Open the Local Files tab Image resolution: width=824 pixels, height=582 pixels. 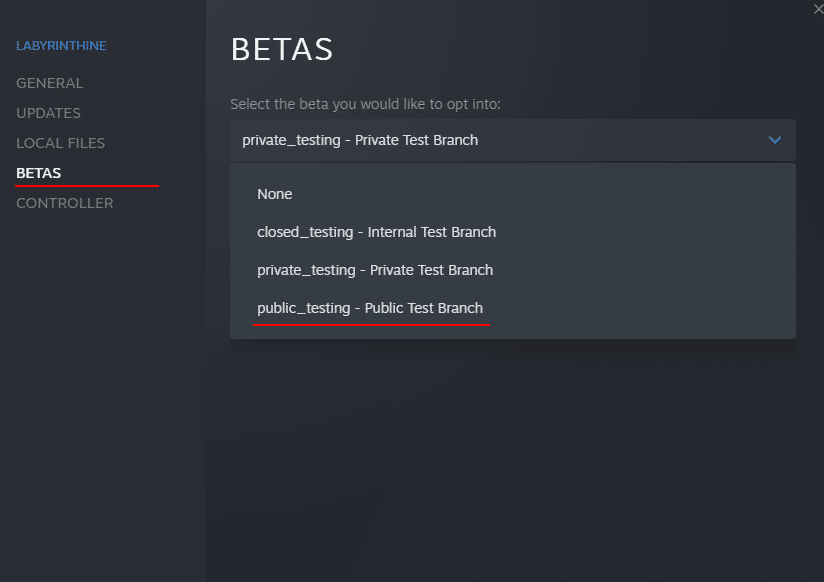coord(60,143)
